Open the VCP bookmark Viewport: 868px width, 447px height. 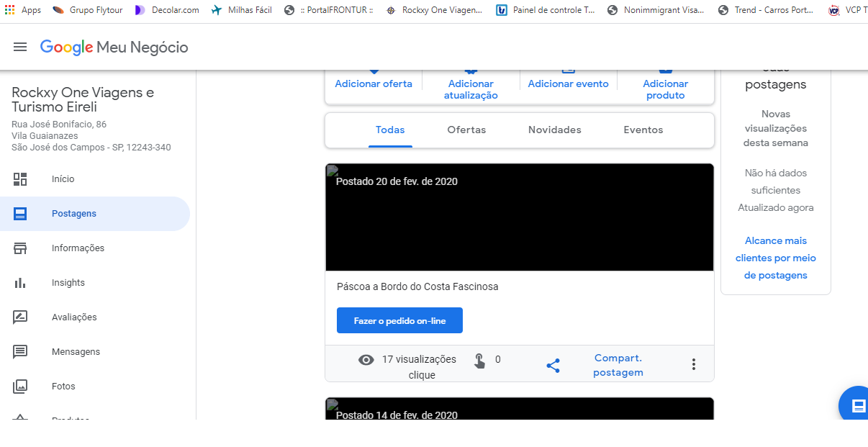click(x=848, y=10)
